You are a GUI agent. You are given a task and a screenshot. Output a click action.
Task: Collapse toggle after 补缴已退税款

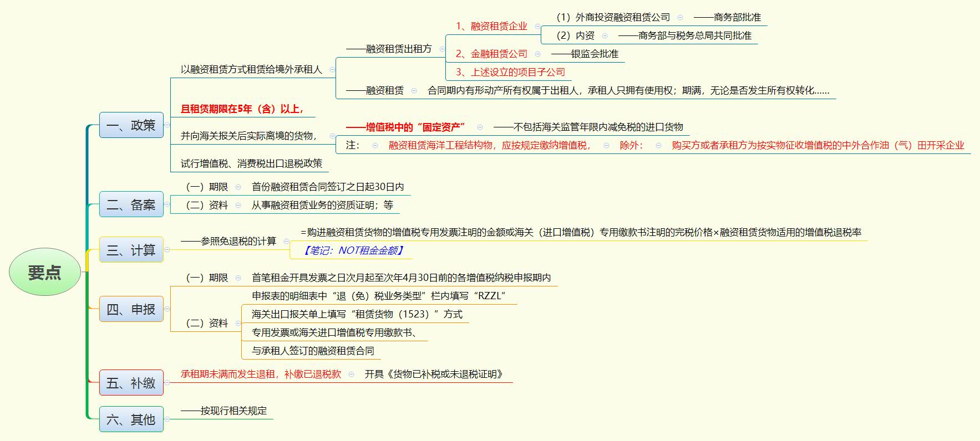coord(351,375)
